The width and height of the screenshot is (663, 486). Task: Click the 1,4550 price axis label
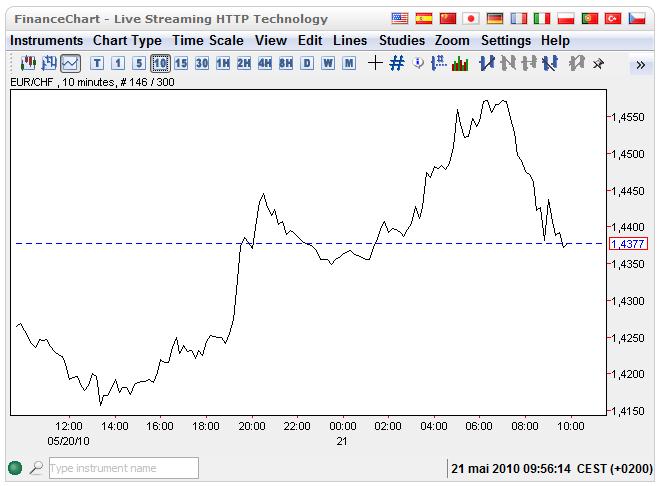[x=628, y=117]
